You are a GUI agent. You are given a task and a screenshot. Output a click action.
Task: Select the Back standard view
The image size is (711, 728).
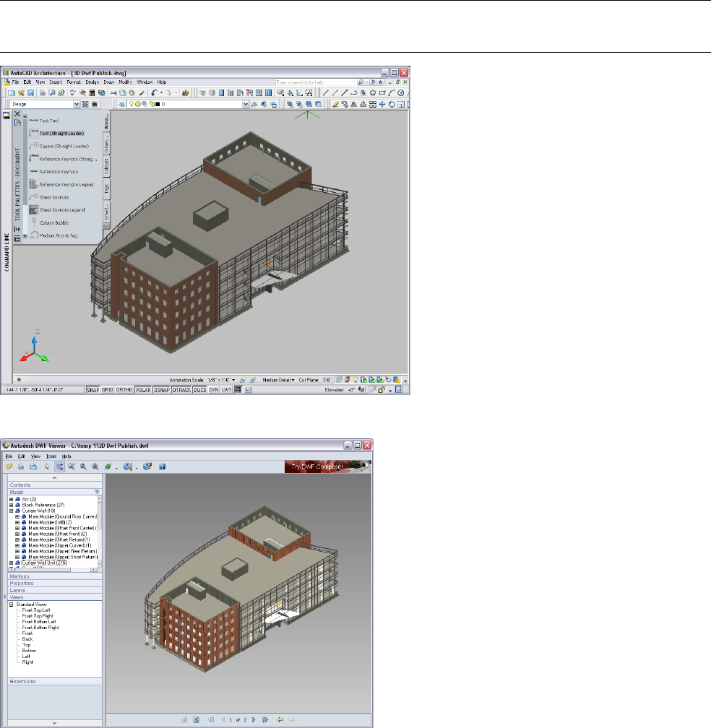pyautogui.click(x=27, y=639)
